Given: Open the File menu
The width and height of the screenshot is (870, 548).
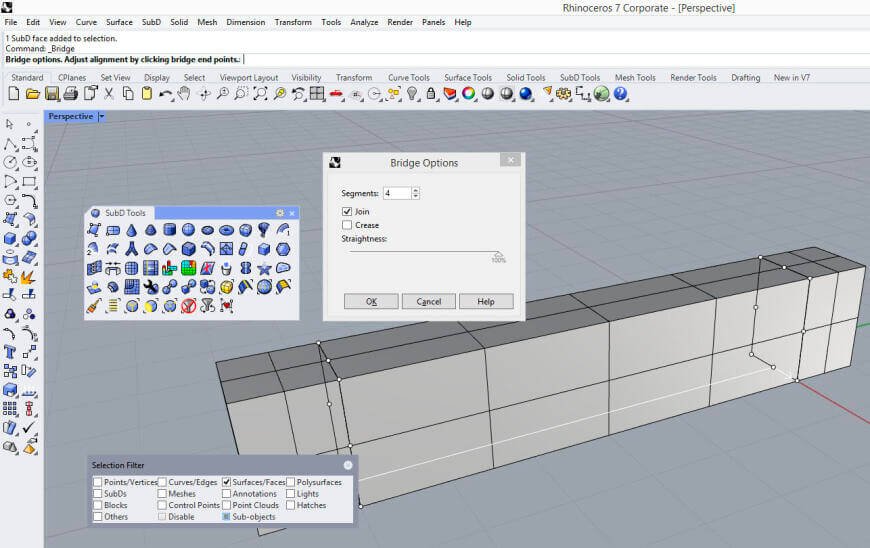Looking at the screenshot, I should point(11,22).
